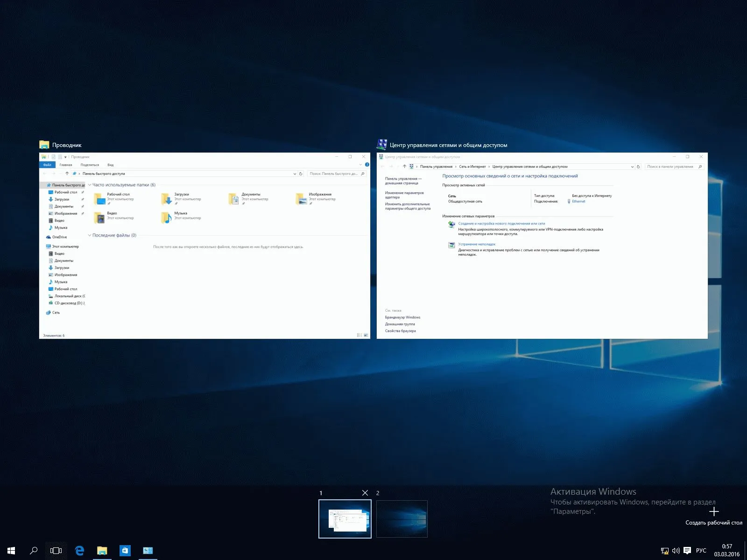Viewport: 747px width, 560px height.
Task: Select OneDrive in Проводник sidebar
Action: tap(56, 237)
